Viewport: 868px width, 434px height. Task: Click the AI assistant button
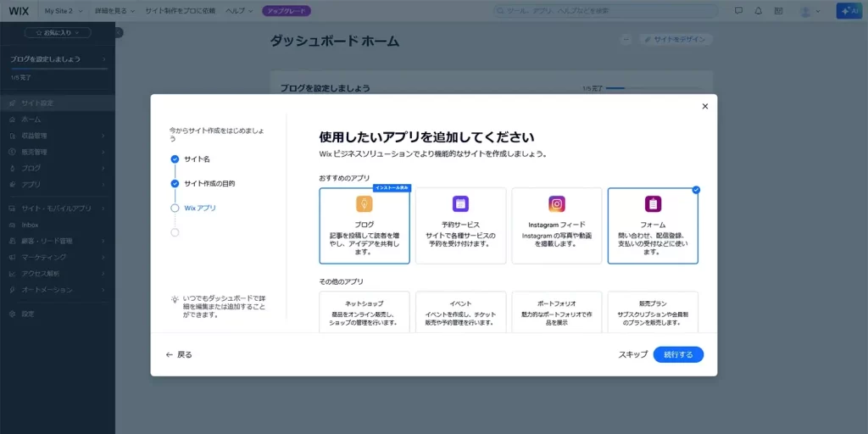tap(848, 11)
